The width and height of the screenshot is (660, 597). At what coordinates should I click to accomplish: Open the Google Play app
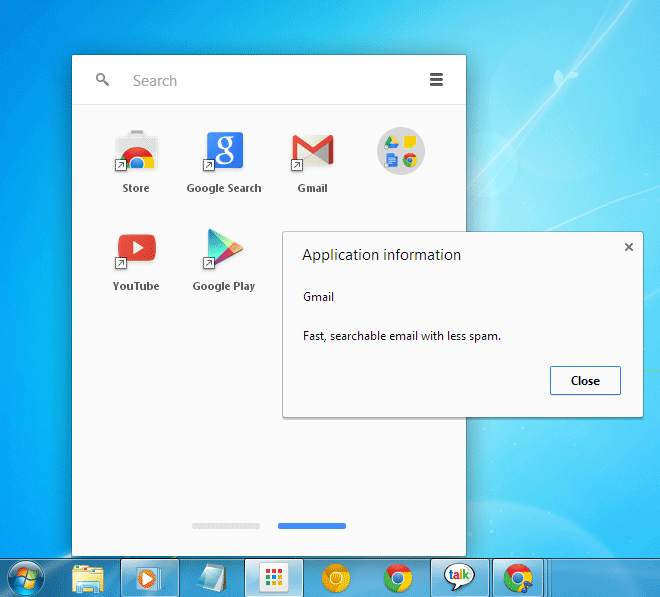pyautogui.click(x=224, y=248)
